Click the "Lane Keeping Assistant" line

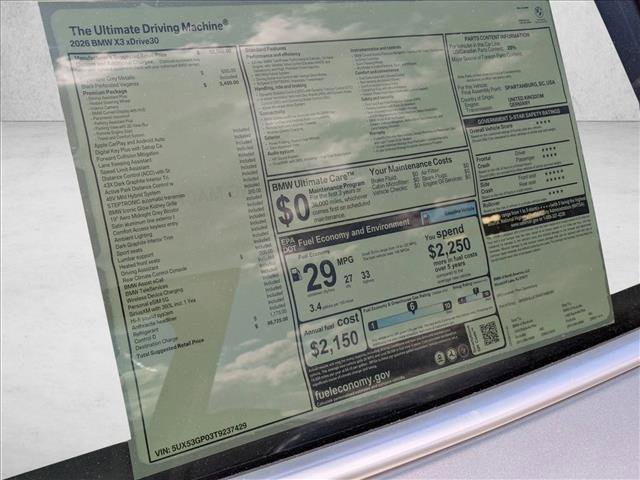(126, 163)
